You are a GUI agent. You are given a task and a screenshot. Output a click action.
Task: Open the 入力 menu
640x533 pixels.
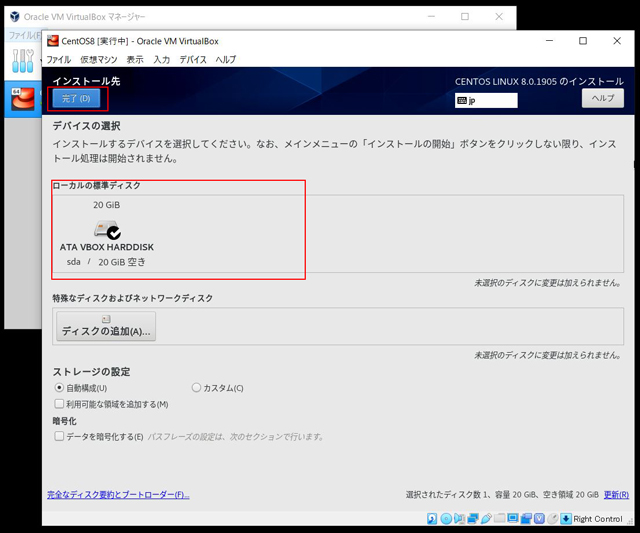click(162, 60)
